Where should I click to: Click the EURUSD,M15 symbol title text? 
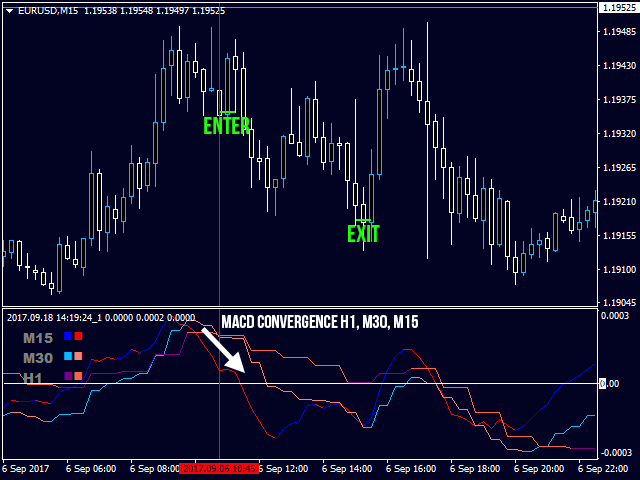coord(46,10)
